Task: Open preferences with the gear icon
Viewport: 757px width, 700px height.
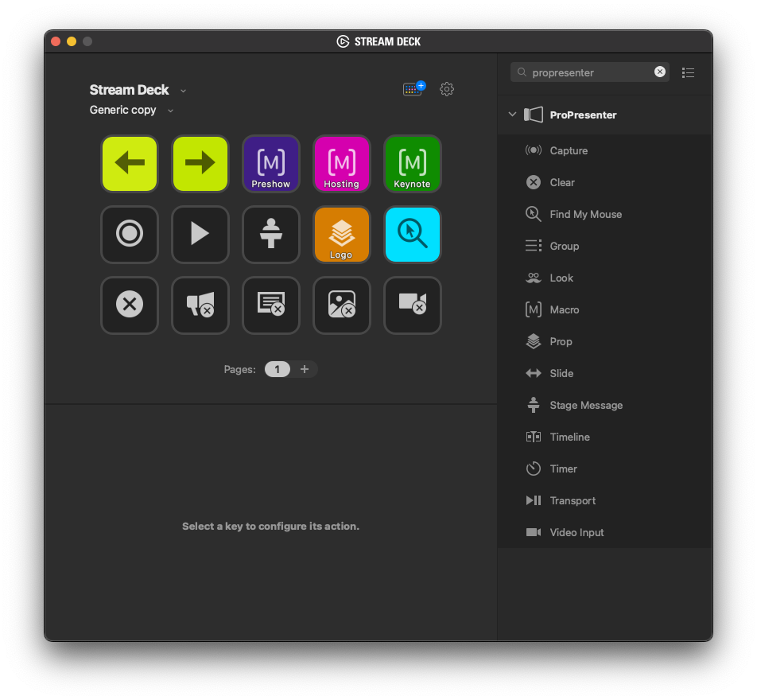Action: [x=447, y=89]
